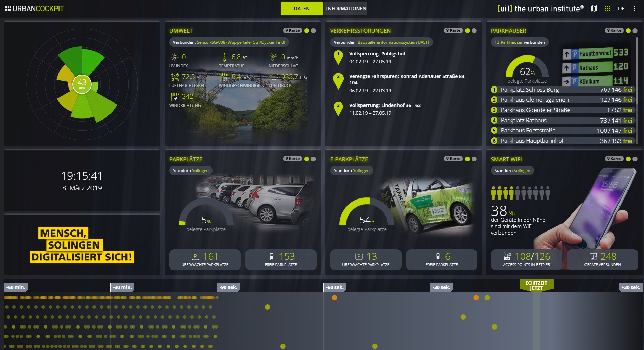Click the Echtzeit Jetzt timeline marker
Screen dimensions: 644x350
pos(536,286)
